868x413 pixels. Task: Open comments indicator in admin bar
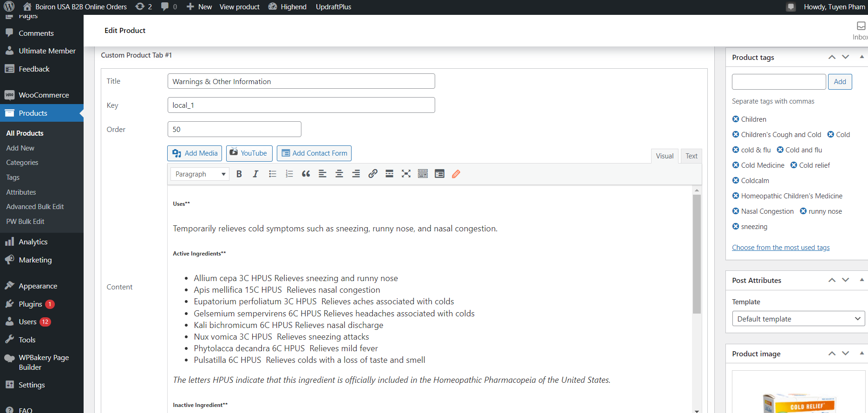[169, 7]
